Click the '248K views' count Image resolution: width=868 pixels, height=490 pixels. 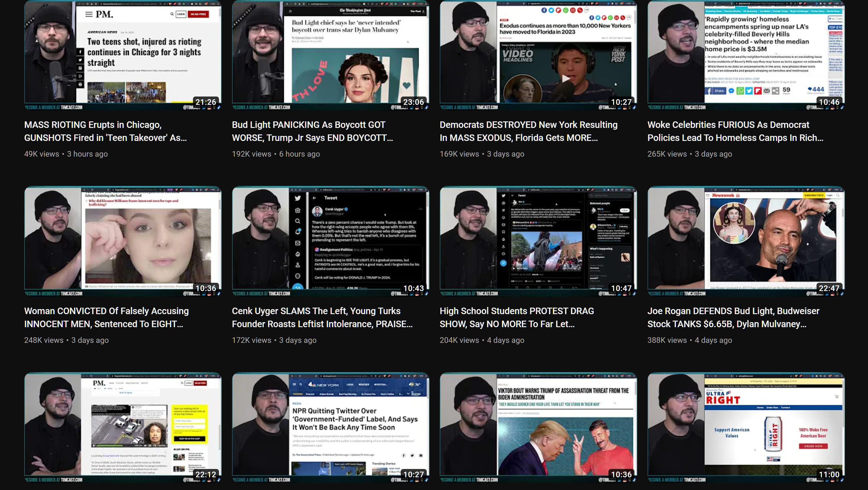click(44, 340)
